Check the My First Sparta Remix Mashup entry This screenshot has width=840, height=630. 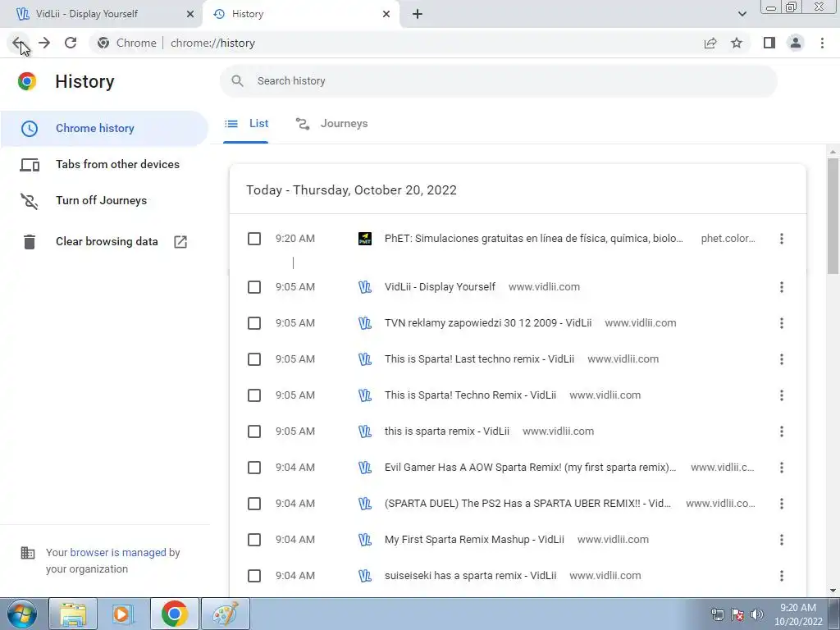pyautogui.click(x=254, y=540)
